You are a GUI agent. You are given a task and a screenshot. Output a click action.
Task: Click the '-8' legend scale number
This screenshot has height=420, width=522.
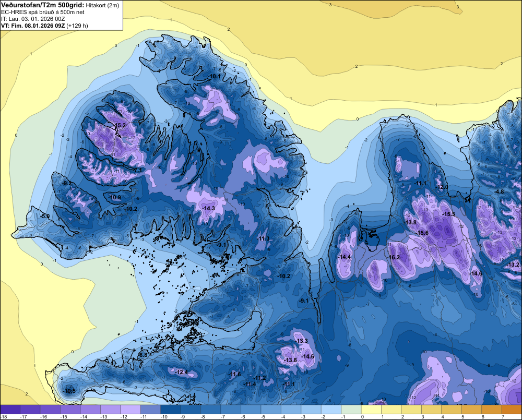point(204,417)
